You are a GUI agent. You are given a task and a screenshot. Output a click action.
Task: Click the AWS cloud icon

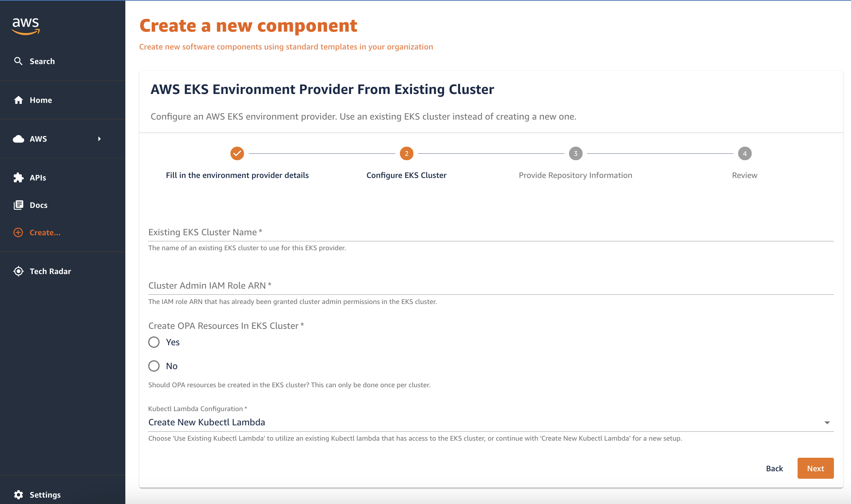point(19,139)
